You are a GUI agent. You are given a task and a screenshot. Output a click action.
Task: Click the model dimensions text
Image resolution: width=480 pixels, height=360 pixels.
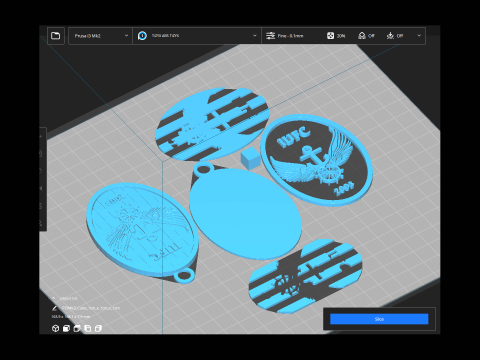tap(71, 316)
